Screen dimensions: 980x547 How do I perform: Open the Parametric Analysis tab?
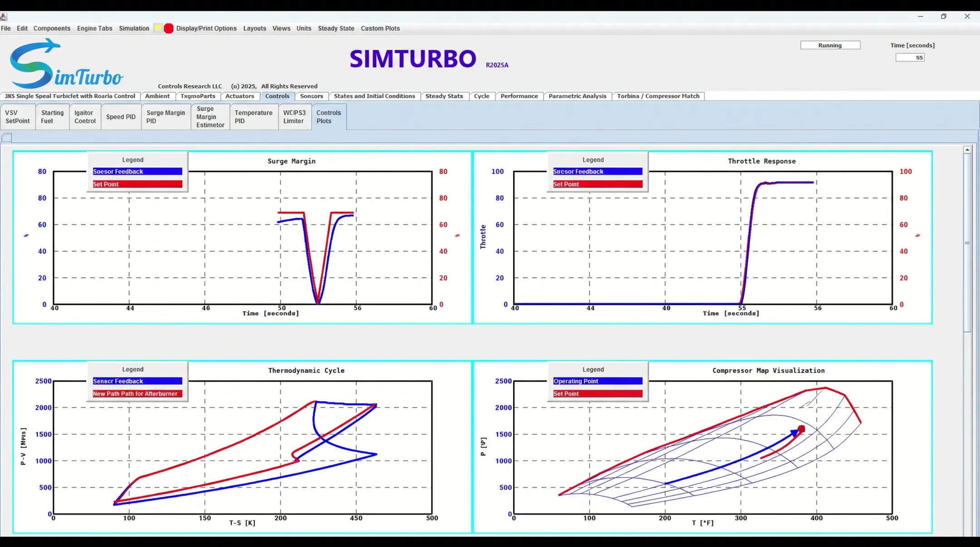578,96
